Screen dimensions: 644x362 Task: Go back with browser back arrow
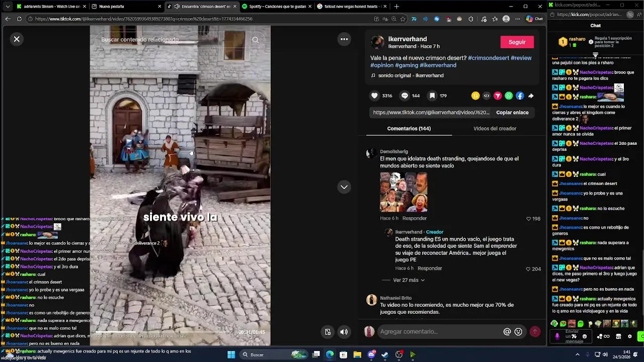click(x=8, y=19)
